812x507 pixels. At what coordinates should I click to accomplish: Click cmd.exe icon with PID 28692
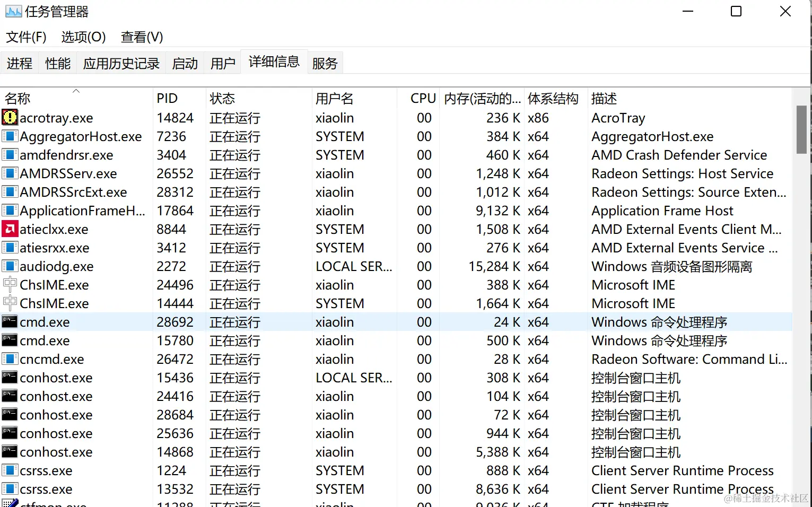(10, 322)
